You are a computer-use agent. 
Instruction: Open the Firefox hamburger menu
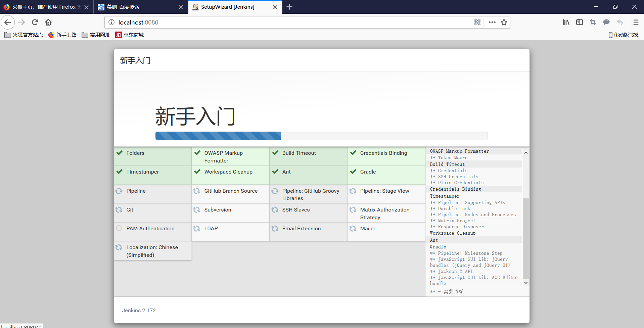636,22
